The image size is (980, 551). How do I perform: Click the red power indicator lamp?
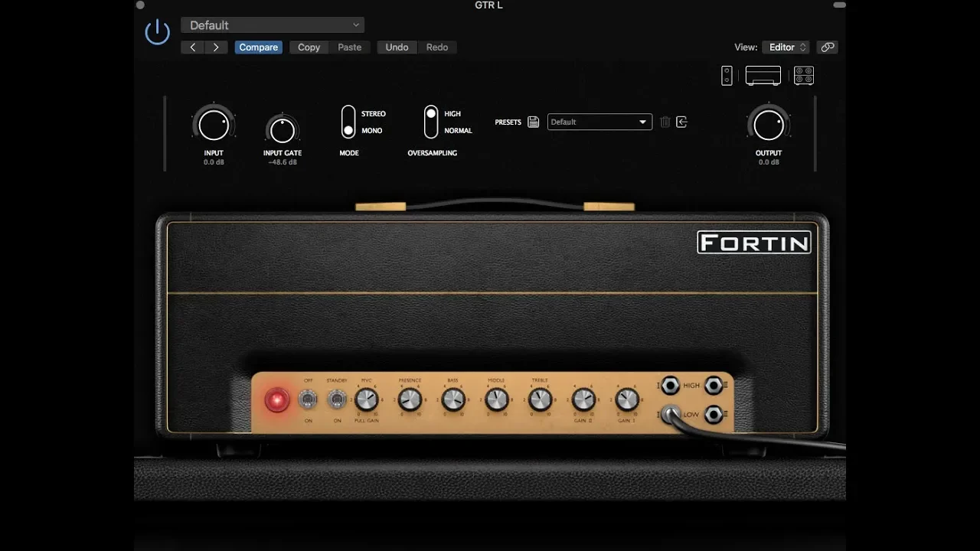(x=276, y=400)
